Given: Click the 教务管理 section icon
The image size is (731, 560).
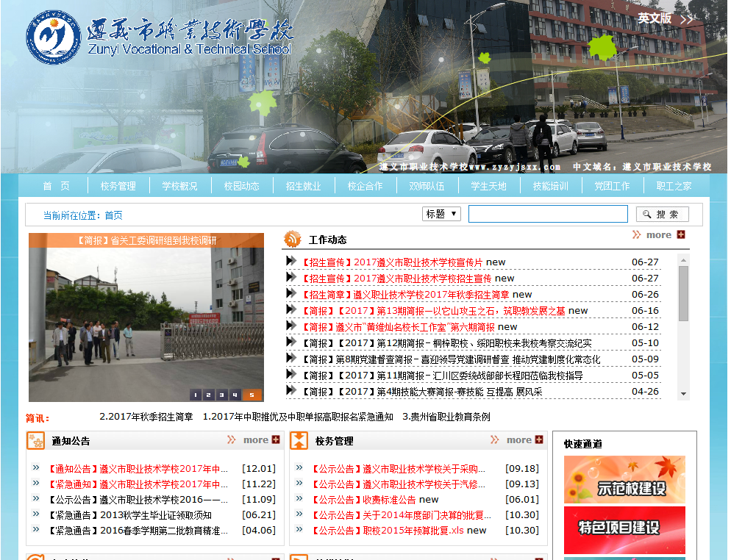Looking at the screenshot, I should click(299, 441).
